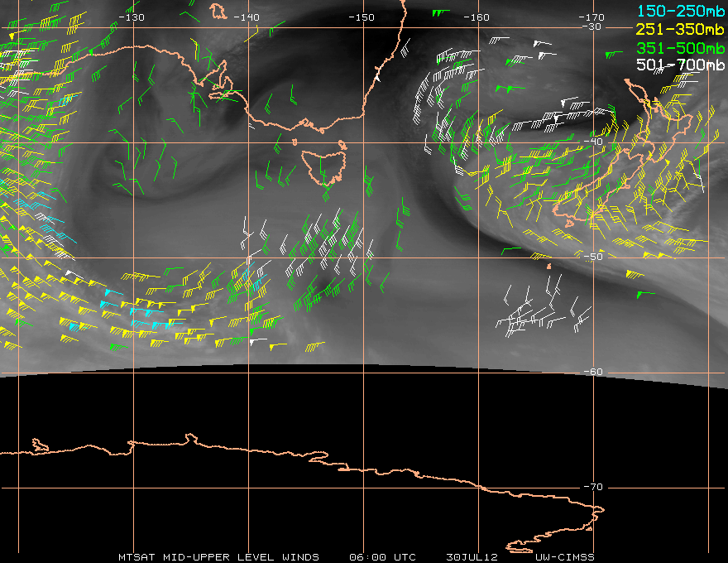Screen dimensions: 728x563
Task: Click the -140 longitude label
Action: click(247, 17)
